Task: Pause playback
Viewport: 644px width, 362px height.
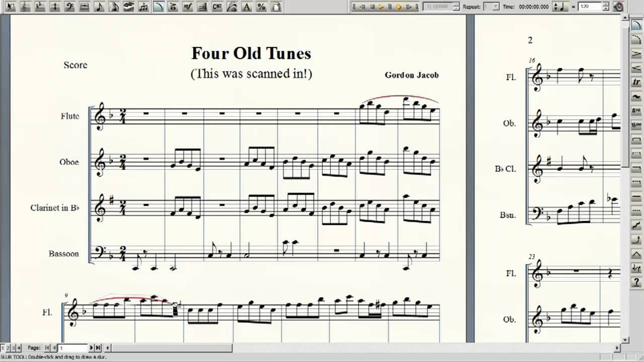Action: tap(390, 7)
